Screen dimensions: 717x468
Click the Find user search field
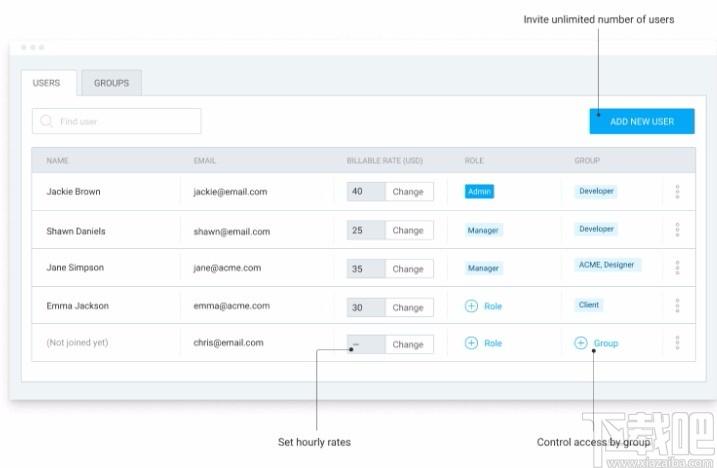pos(117,121)
